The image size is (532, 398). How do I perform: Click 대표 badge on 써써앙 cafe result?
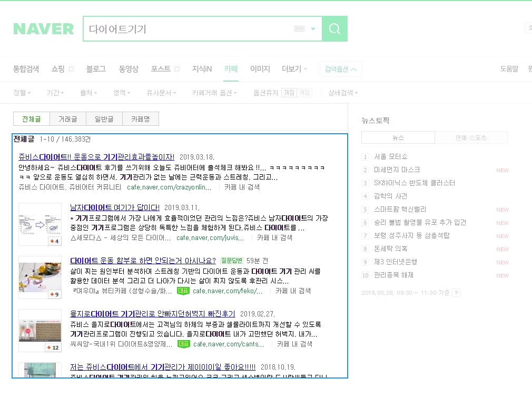click(x=183, y=344)
